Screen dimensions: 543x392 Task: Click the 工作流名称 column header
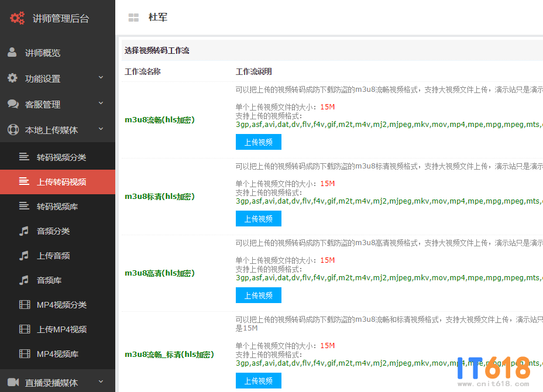click(x=143, y=71)
